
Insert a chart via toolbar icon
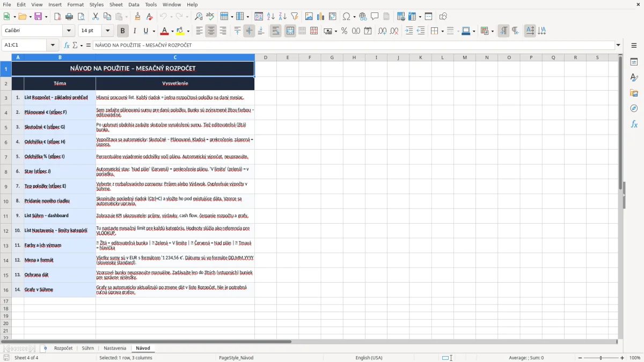point(321,17)
